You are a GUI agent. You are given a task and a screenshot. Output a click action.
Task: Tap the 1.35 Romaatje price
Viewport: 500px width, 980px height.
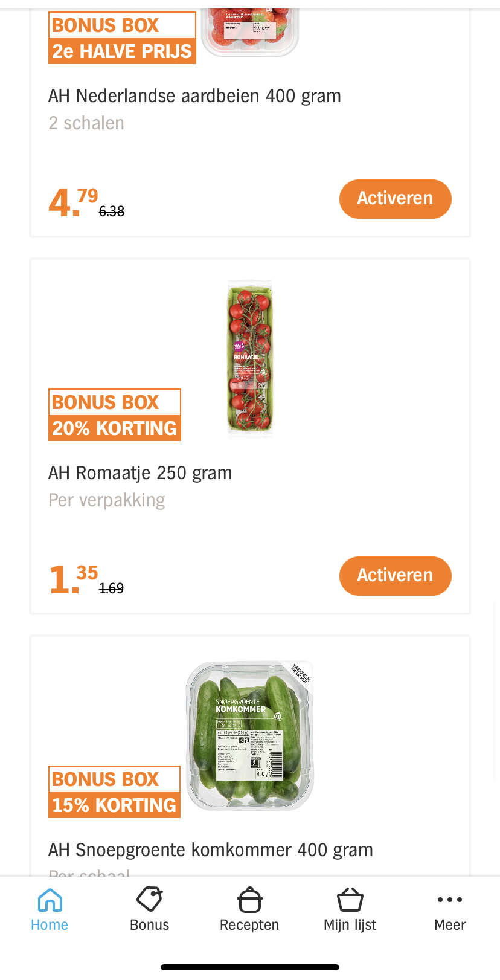pos(73,579)
